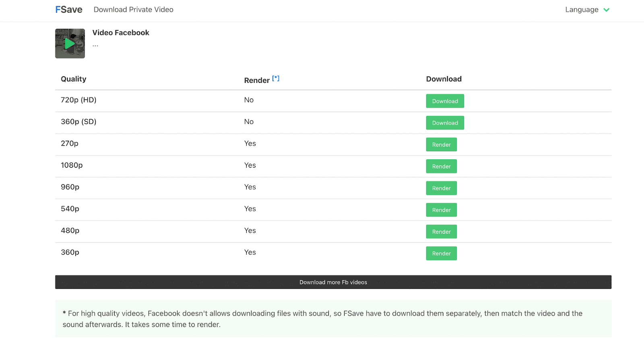Render the 1080p version
644x360 pixels.
click(441, 166)
